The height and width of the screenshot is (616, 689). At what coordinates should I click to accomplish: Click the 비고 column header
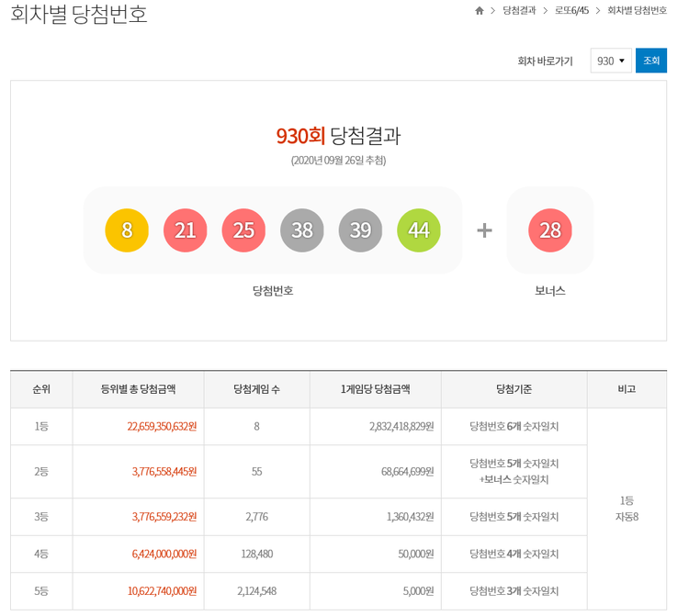coord(627,389)
